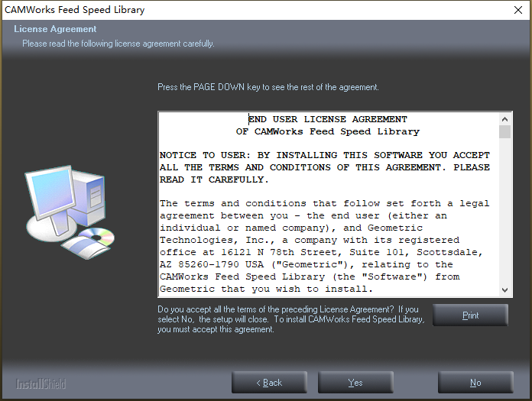Click the scrollbar down arrow in license text

click(x=504, y=289)
